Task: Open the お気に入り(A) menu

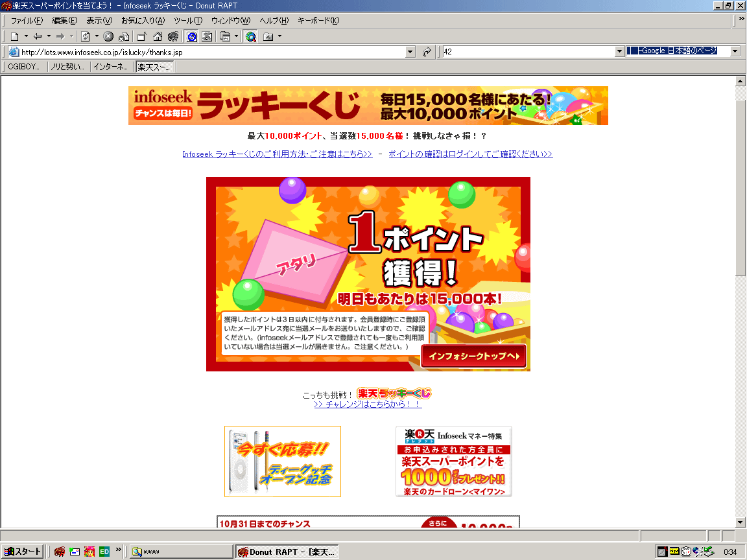Action: [143, 21]
